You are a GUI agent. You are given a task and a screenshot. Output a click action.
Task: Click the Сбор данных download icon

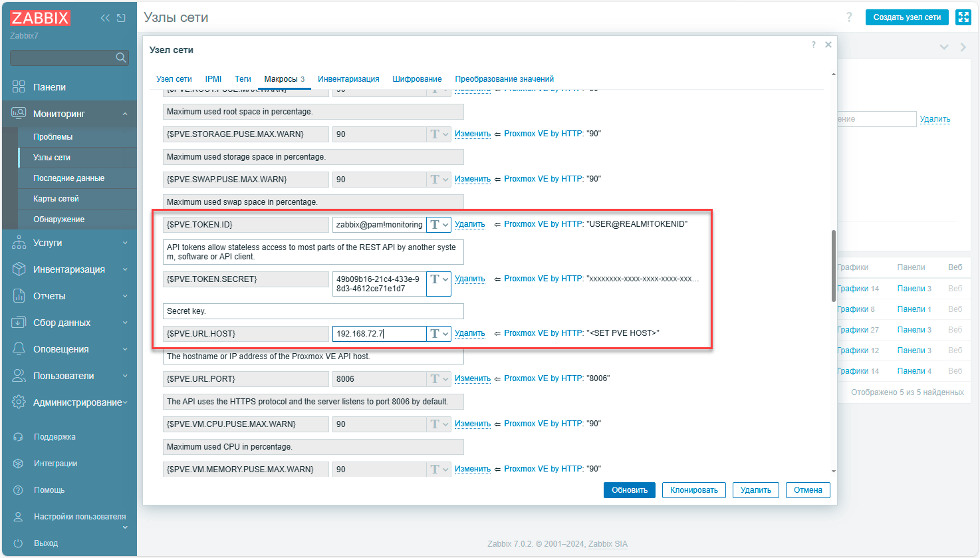(19, 323)
